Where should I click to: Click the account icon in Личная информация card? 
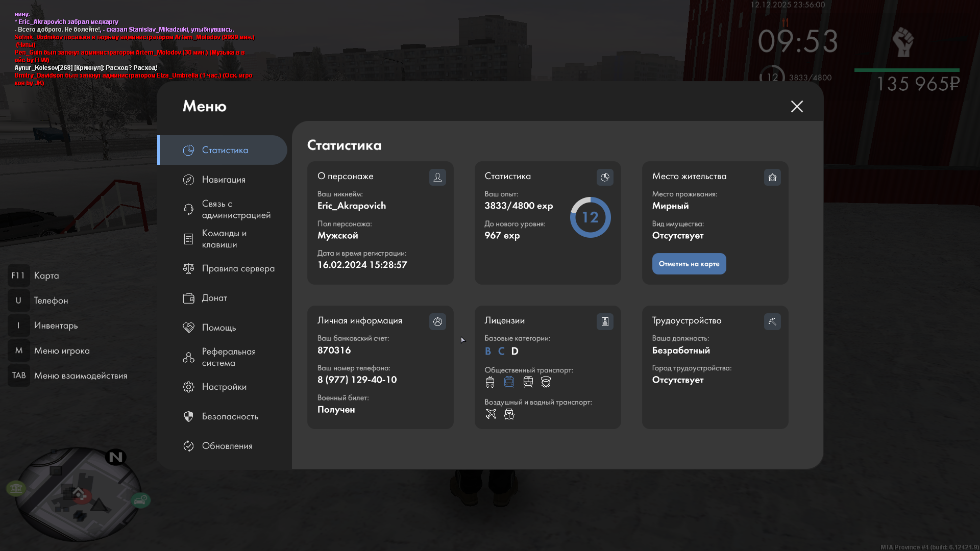(437, 321)
